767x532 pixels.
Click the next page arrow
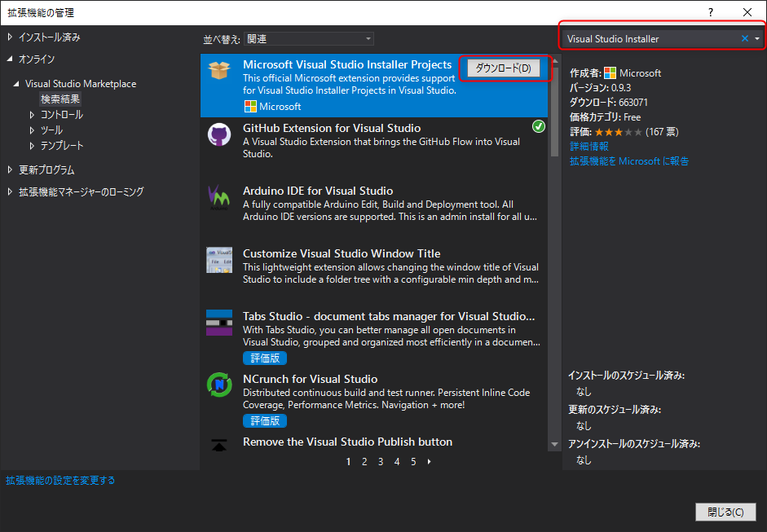click(429, 462)
